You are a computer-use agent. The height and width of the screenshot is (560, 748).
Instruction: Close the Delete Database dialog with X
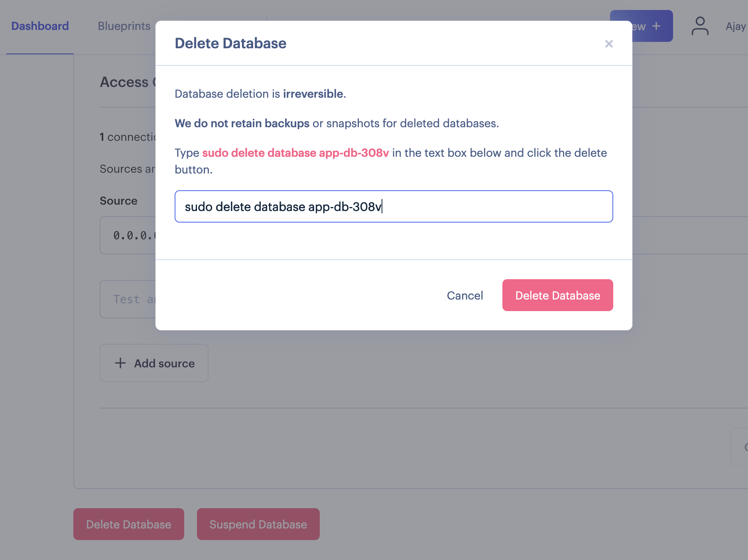click(608, 44)
